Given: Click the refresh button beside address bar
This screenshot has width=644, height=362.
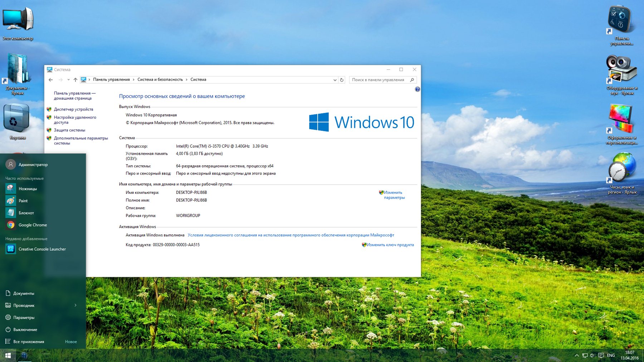Looking at the screenshot, I should coord(342,80).
